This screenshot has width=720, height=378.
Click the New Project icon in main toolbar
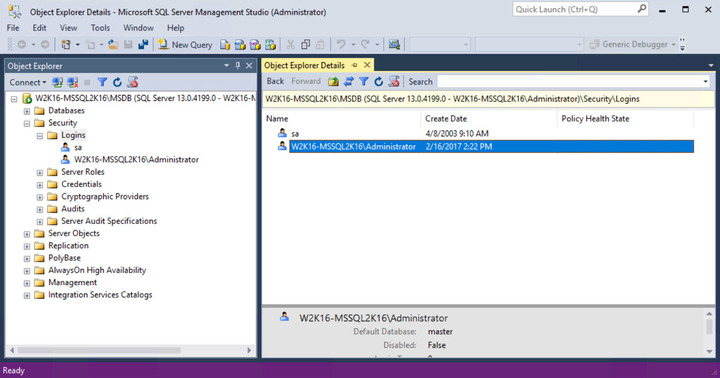click(66, 45)
